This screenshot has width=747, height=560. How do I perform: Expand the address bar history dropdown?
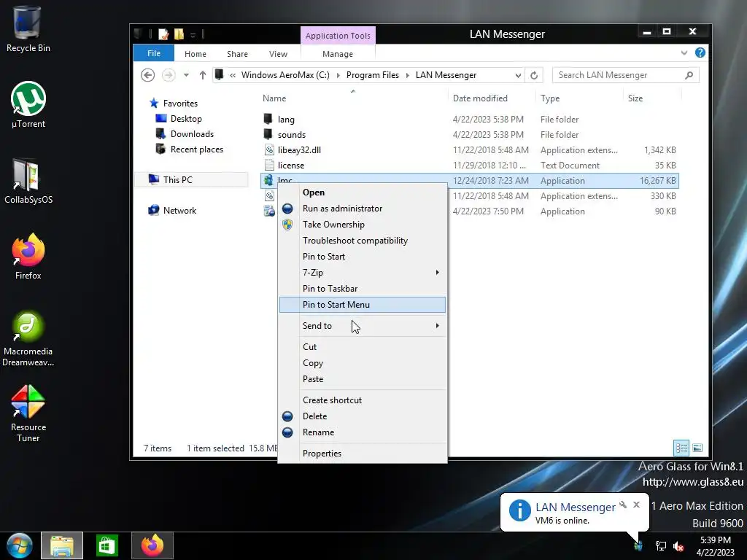point(518,75)
